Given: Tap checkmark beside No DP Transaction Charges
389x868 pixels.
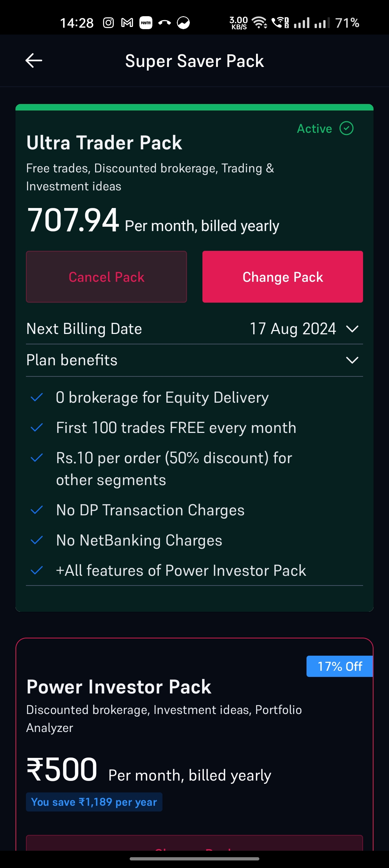Looking at the screenshot, I should point(37,510).
